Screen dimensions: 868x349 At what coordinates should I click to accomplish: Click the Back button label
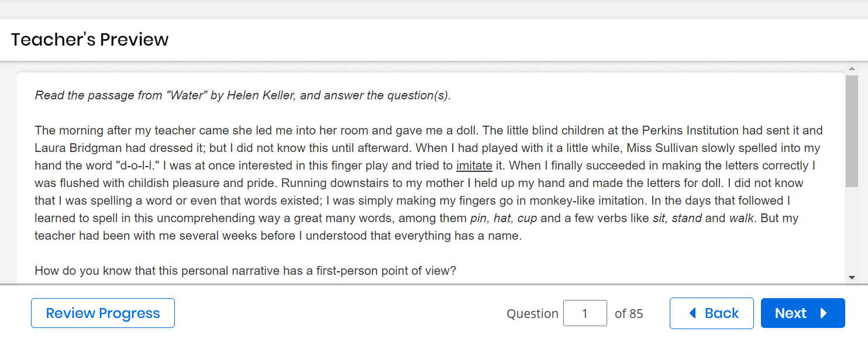(721, 313)
